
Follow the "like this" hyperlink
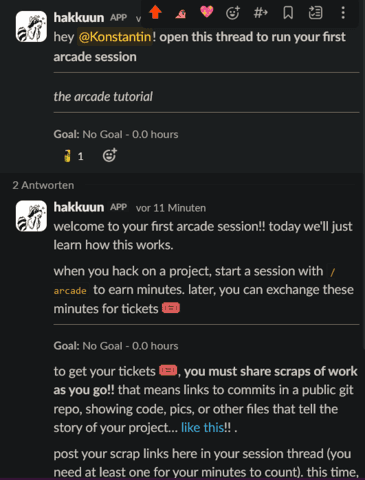tap(203, 427)
